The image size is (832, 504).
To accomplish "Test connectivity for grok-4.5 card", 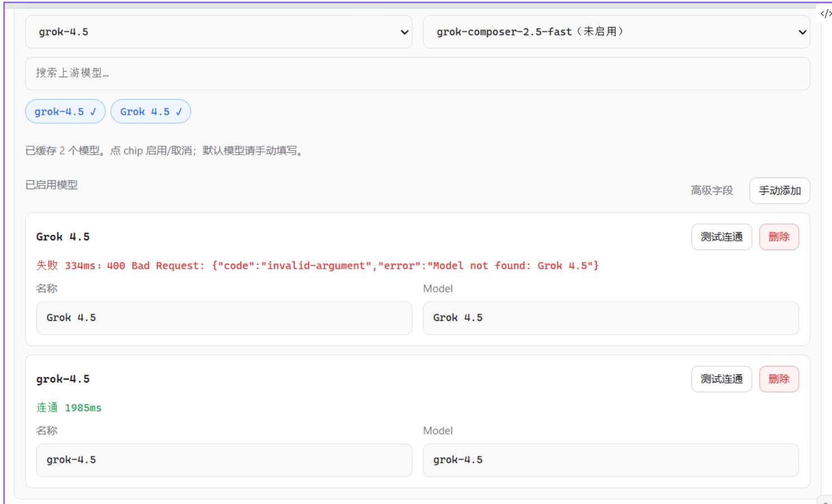I will pyautogui.click(x=722, y=379).
